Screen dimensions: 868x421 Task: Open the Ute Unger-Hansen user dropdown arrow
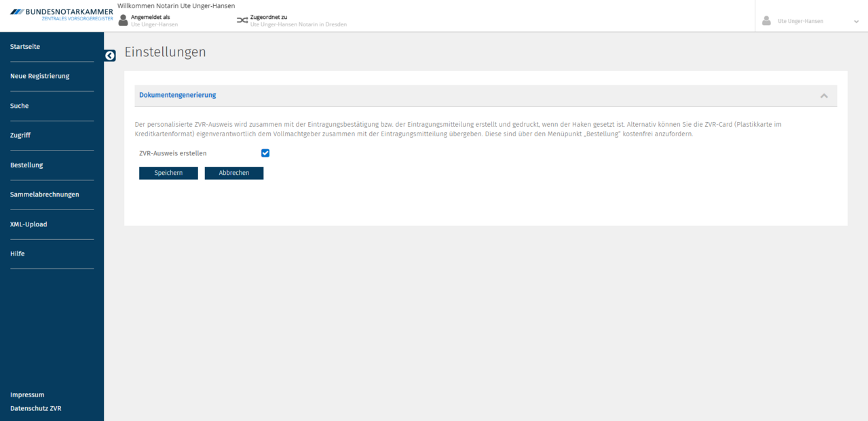pyautogui.click(x=856, y=22)
